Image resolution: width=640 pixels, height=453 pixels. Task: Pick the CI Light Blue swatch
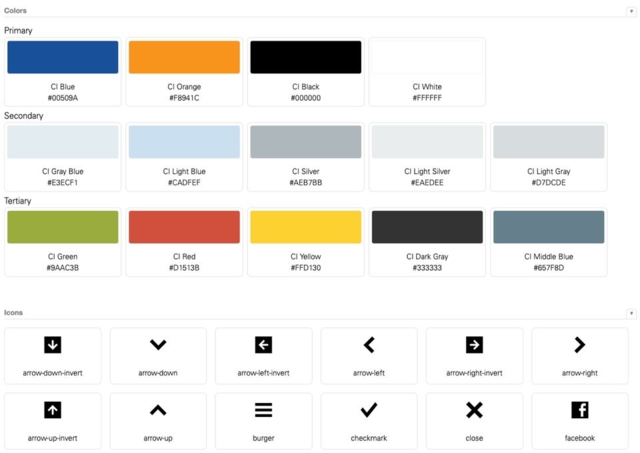[x=184, y=142]
